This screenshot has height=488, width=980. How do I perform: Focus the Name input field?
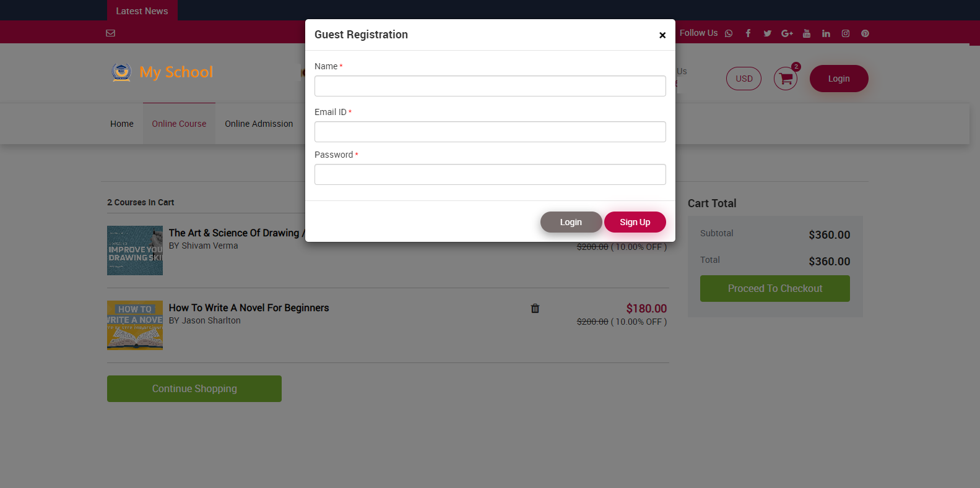click(x=490, y=86)
